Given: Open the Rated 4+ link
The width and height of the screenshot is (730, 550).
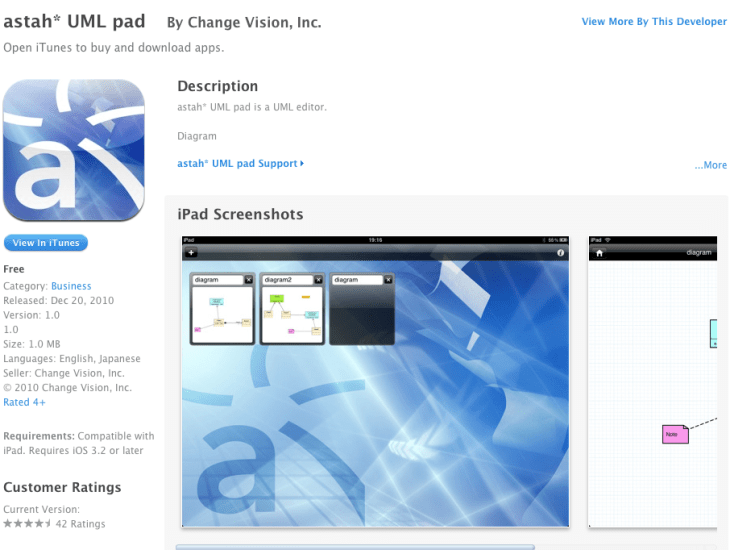Looking at the screenshot, I should (x=24, y=402).
